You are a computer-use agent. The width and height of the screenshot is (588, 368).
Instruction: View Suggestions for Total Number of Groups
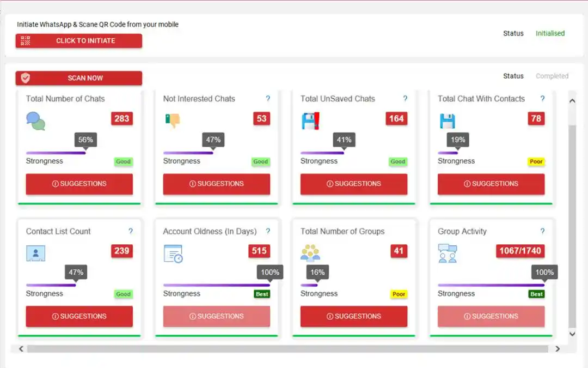[x=354, y=317]
